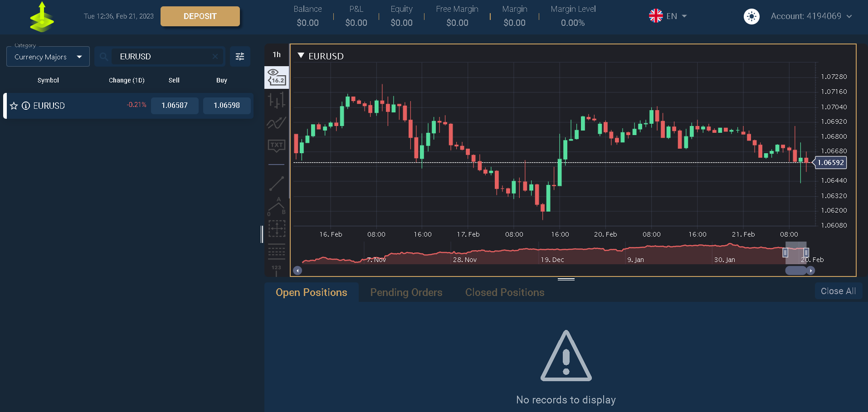Viewport: 868px width, 412px height.
Task: Click the chart type bars icon
Action: pyautogui.click(x=276, y=100)
